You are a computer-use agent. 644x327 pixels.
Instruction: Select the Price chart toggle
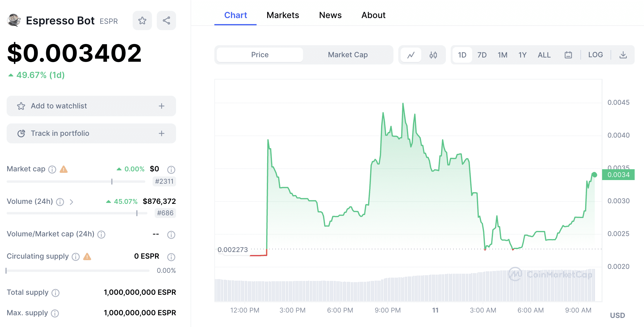tap(260, 55)
